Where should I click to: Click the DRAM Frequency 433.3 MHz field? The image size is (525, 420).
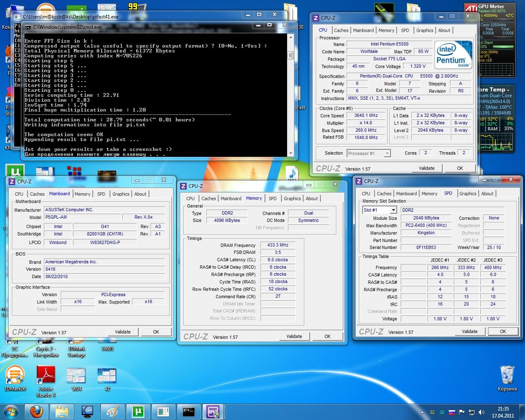tap(278, 245)
